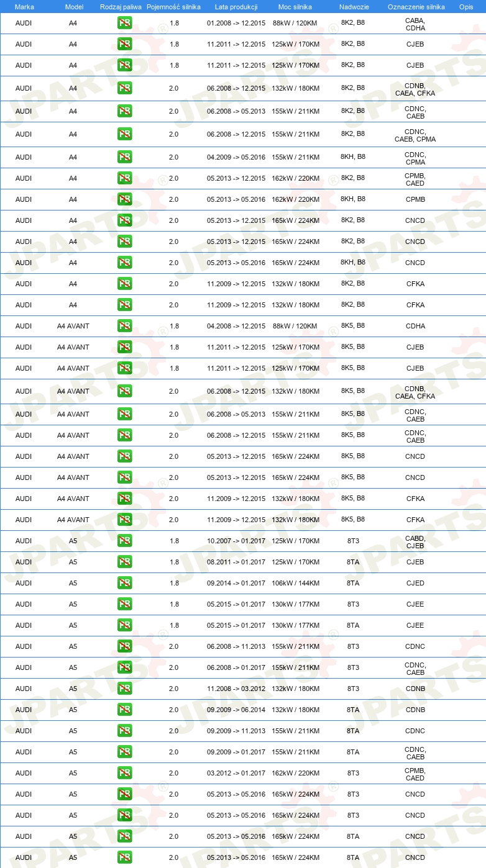Click the petrol icon in the A5 row dated 08.2011 -> 01.2017
The image size is (486, 868).
pyautogui.click(x=124, y=562)
